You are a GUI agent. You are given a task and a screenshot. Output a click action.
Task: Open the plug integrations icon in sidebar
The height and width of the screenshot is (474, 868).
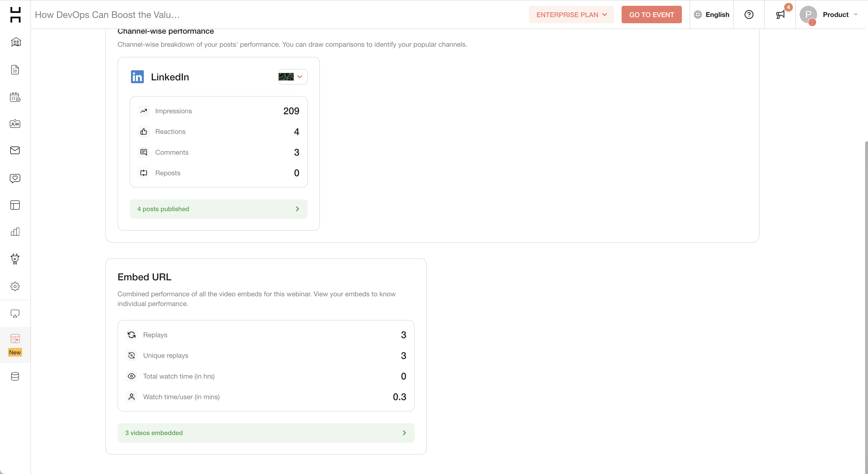pyautogui.click(x=15, y=259)
